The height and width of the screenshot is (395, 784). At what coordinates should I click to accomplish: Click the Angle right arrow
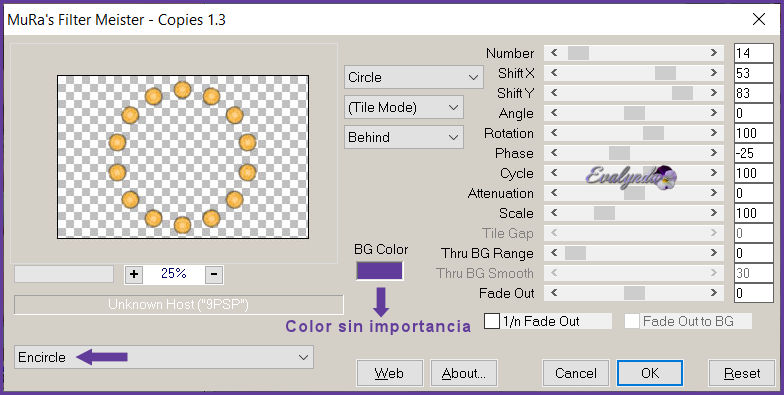pyautogui.click(x=714, y=113)
